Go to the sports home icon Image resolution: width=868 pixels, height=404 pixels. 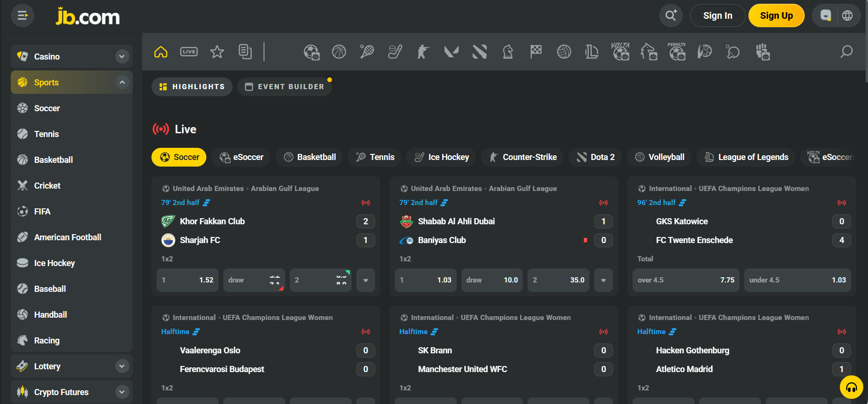point(161,52)
